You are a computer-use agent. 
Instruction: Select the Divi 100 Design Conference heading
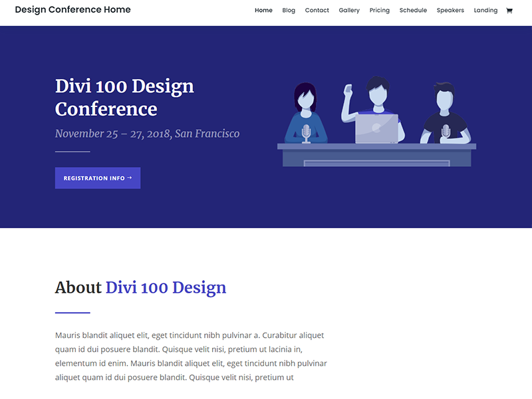(x=124, y=97)
